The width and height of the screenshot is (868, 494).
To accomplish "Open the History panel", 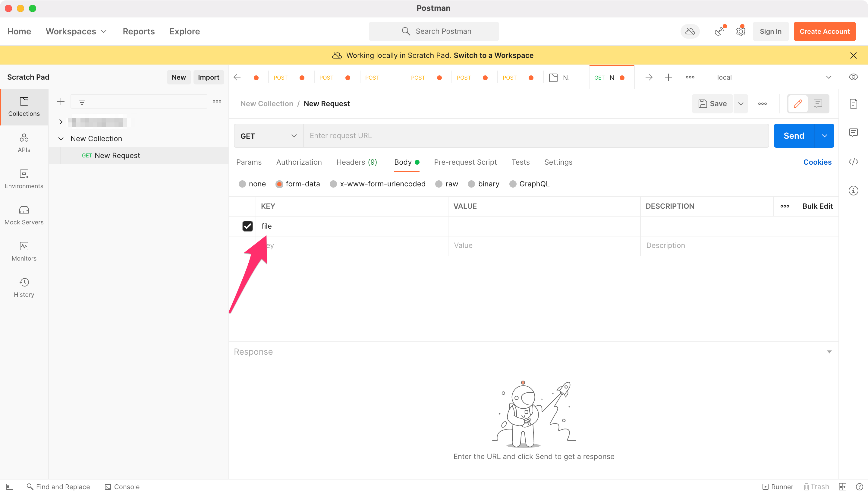I will [x=24, y=287].
